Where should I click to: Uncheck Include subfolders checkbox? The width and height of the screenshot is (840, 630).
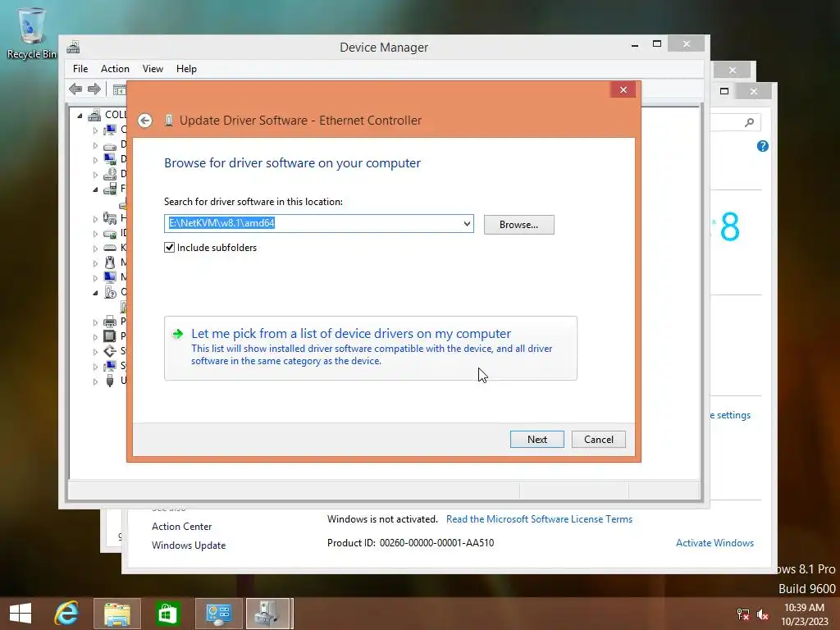pyautogui.click(x=169, y=248)
